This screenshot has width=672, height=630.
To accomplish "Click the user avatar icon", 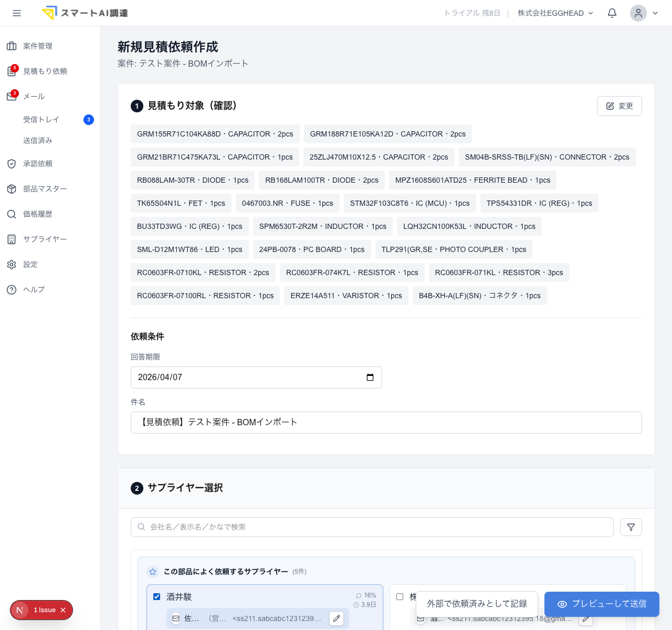I will [638, 13].
